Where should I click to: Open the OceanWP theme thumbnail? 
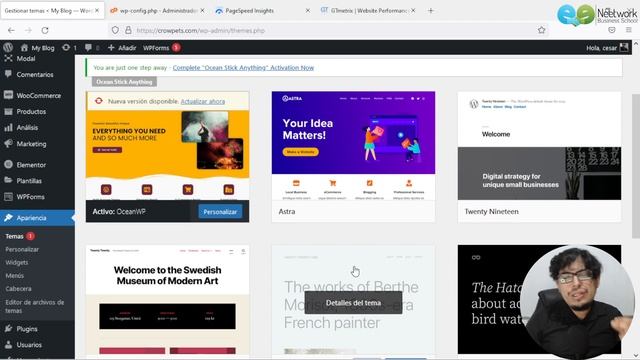[x=167, y=155]
